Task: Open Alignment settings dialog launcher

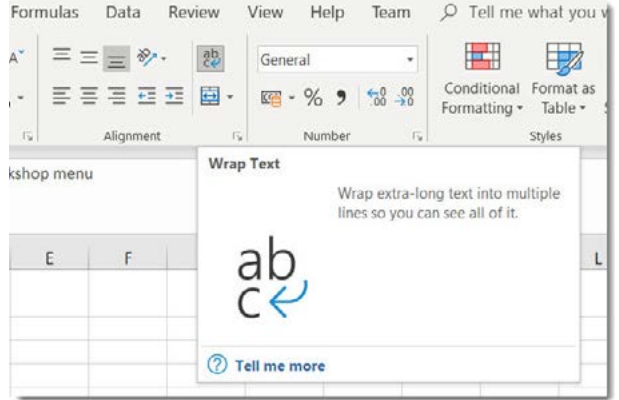Action: 237,137
